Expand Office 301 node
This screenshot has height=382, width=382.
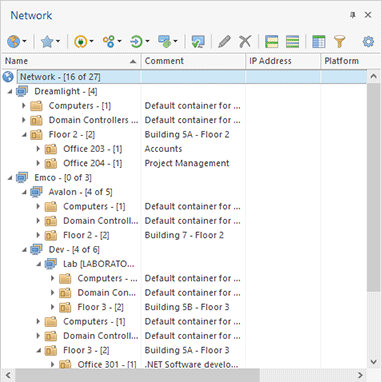click(52, 364)
